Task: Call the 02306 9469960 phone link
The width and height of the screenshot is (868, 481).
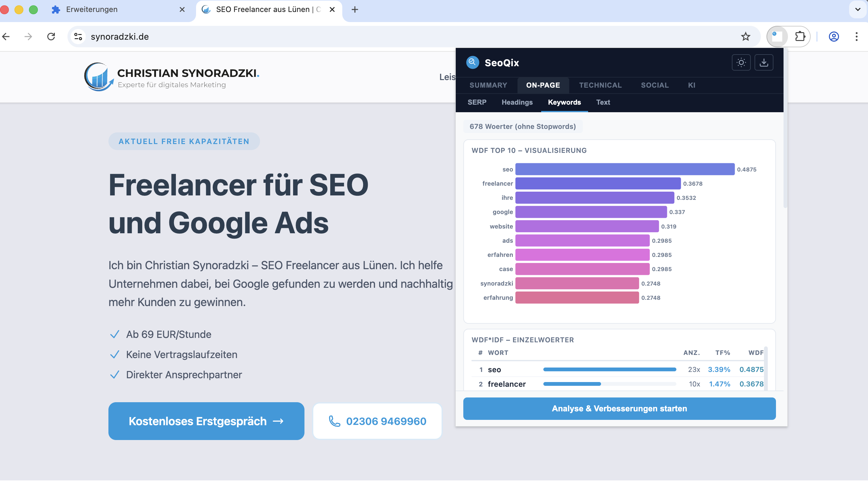Action: (377, 421)
